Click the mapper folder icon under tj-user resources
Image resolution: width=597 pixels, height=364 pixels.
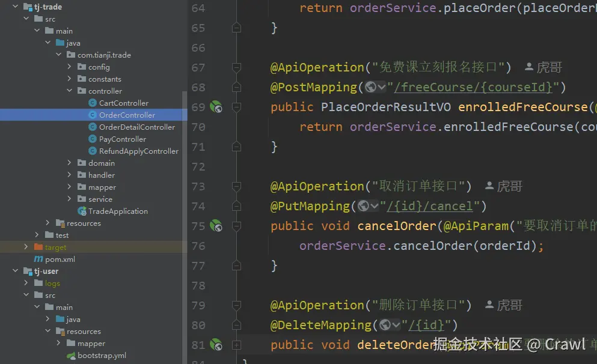(71, 343)
